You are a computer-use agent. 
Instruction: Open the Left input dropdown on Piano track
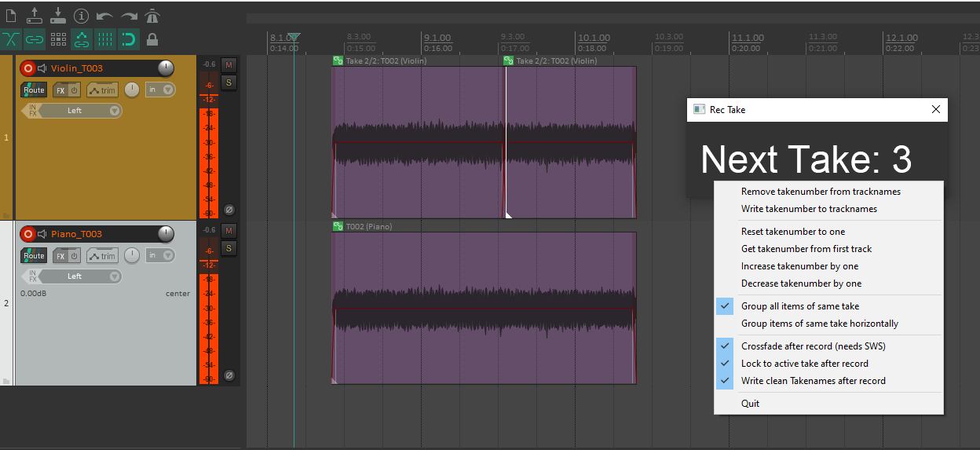coord(115,276)
